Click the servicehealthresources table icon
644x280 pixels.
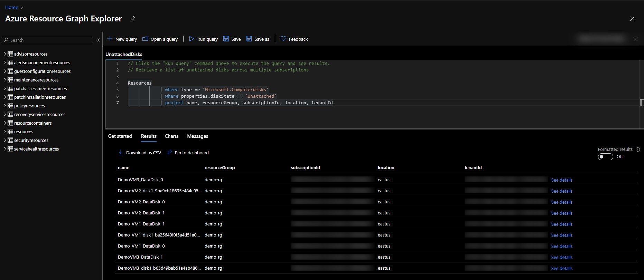click(10, 149)
